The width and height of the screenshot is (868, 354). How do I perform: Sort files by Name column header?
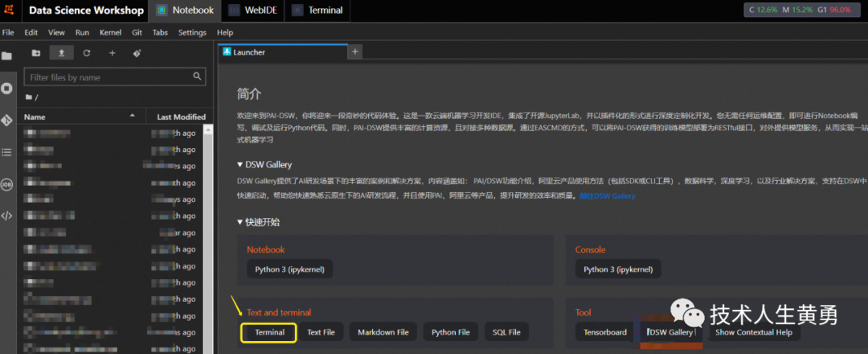(x=81, y=117)
